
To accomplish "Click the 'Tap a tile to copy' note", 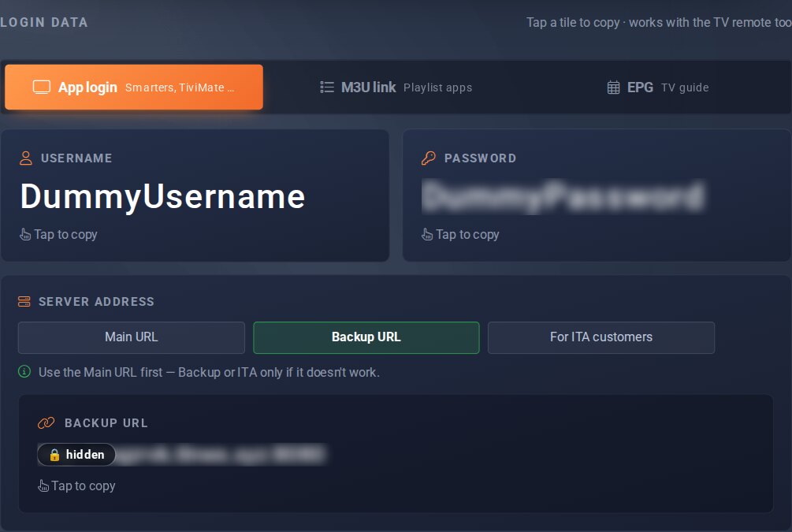I will pos(659,22).
